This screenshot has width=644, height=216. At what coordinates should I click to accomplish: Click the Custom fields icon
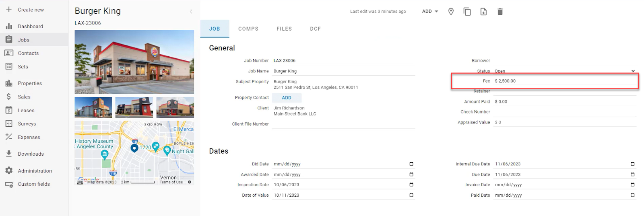click(x=9, y=184)
